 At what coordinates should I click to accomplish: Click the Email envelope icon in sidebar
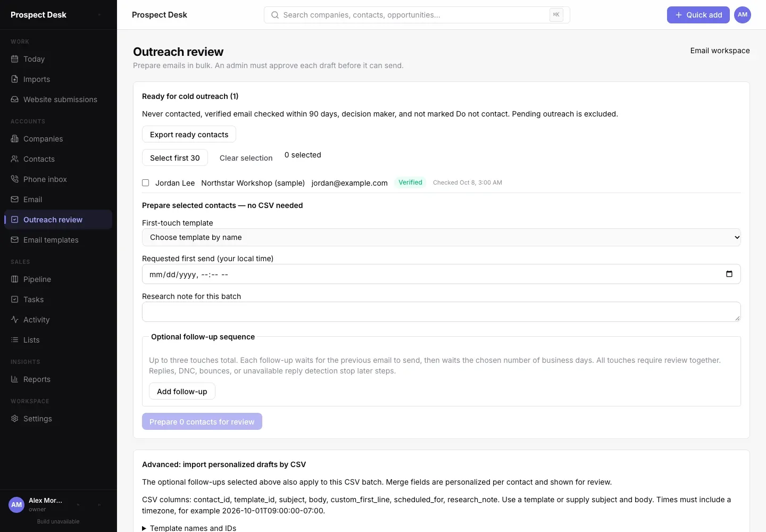(x=15, y=199)
